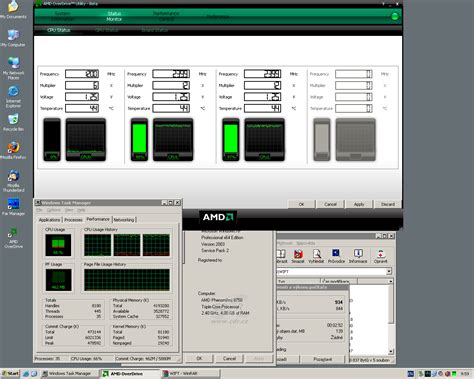
Task: Launch Mozilla Firefox desktop icon
Action: point(13,150)
